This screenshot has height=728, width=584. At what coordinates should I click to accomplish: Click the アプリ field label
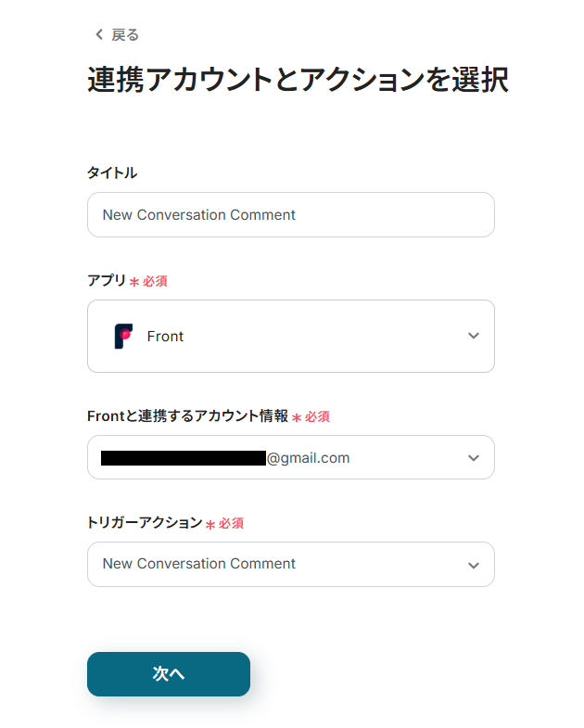tap(107, 280)
